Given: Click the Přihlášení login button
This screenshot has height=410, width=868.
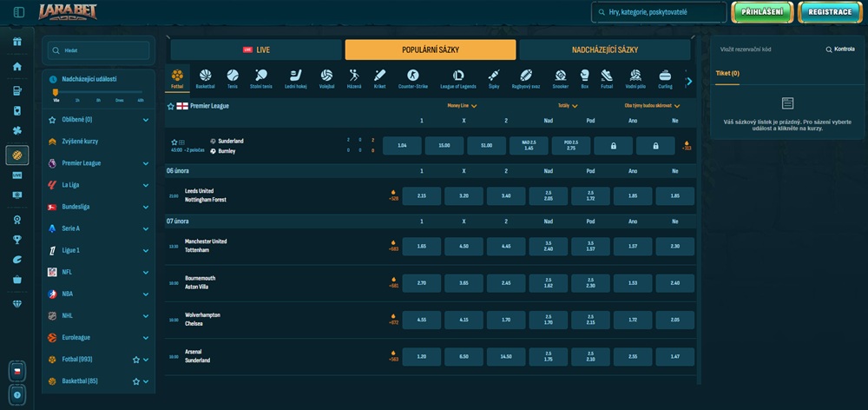Looking at the screenshot, I should [x=762, y=12].
